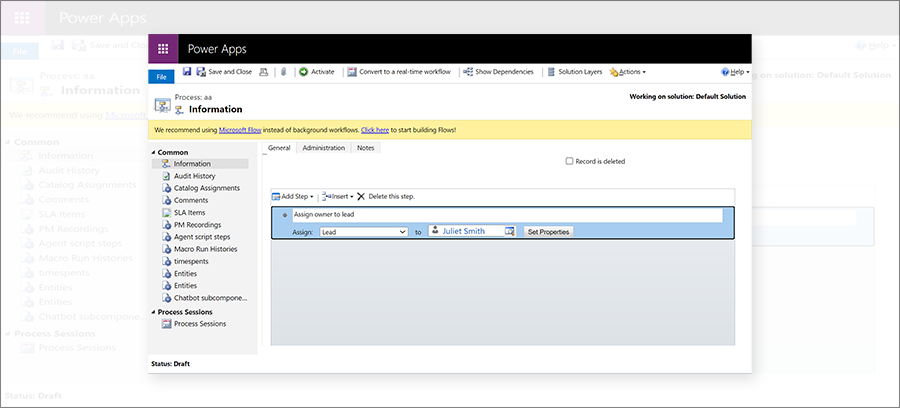900x408 pixels.
Task: Follow the Microsoft Flow link
Action: pyautogui.click(x=240, y=130)
